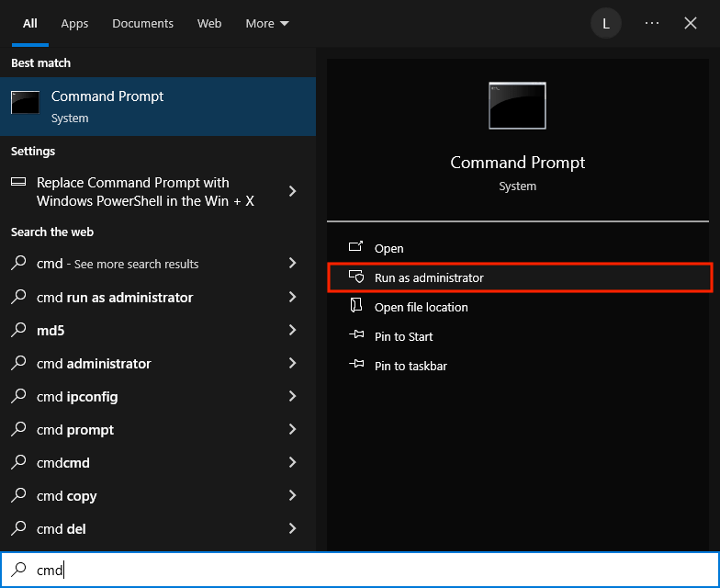Expand the More filter dropdown

point(266,23)
